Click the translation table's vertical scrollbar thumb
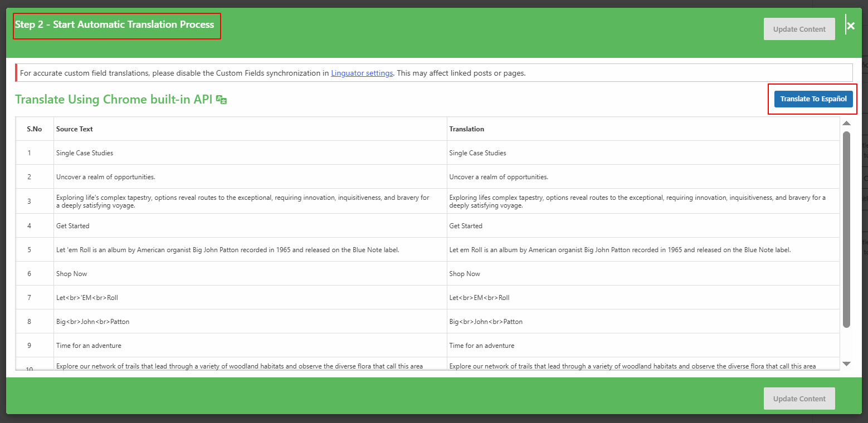 tap(846, 229)
